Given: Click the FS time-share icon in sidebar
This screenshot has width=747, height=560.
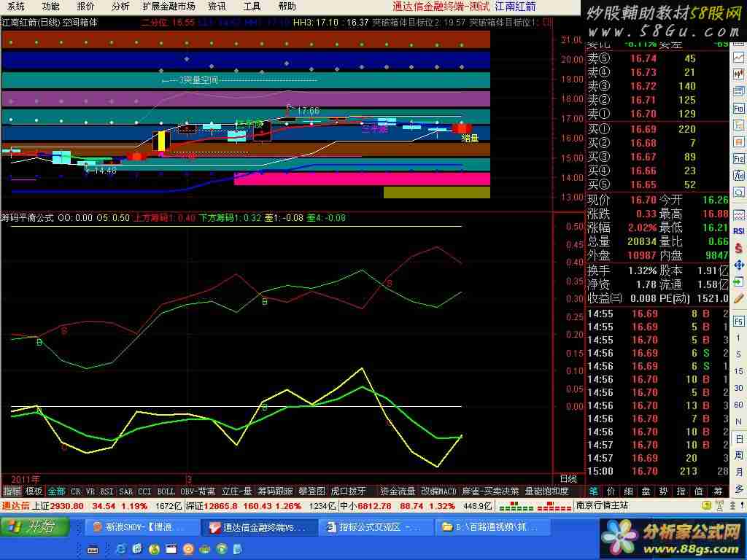Looking at the screenshot, I should pos(739,321).
